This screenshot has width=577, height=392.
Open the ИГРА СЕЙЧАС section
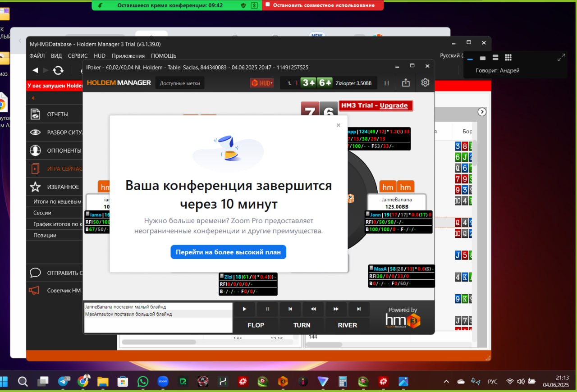click(55, 169)
